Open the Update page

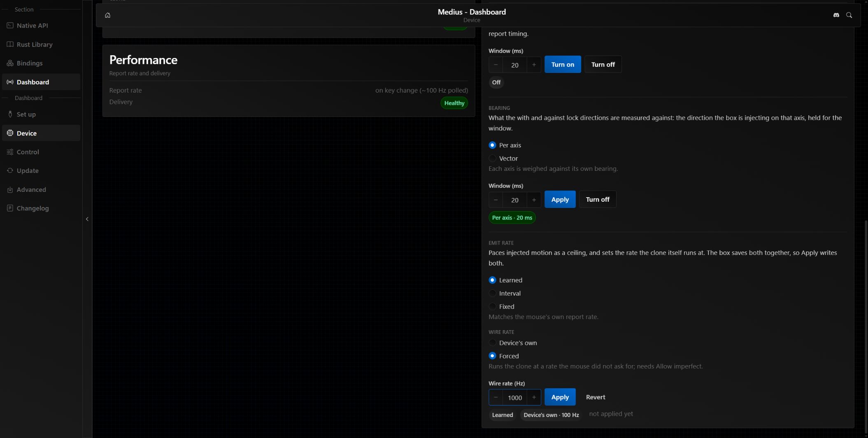coord(41,170)
